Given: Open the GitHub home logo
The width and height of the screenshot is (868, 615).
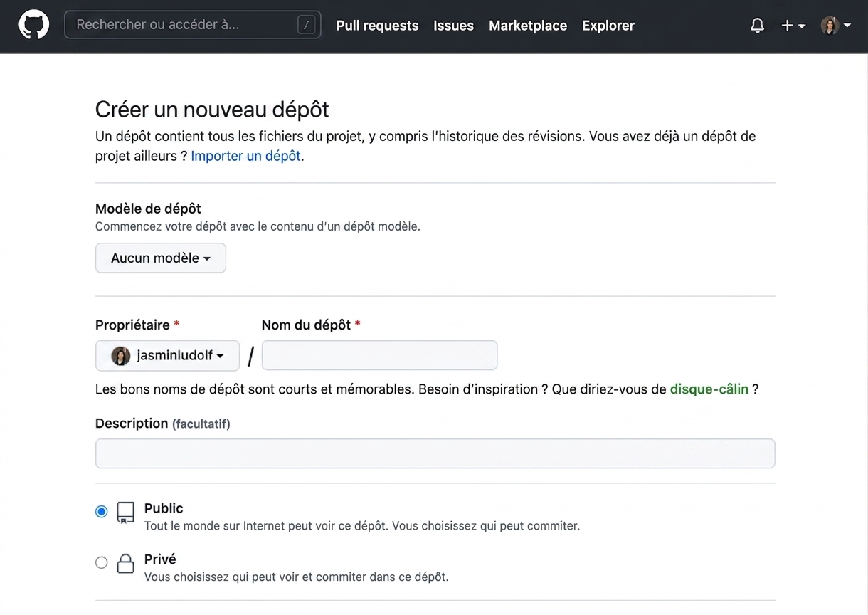Looking at the screenshot, I should [x=33, y=25].
